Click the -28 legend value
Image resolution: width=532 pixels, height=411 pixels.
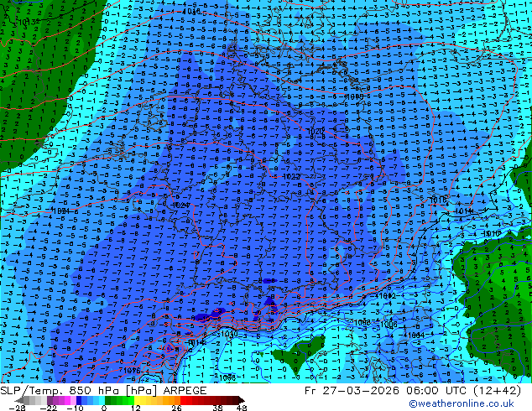click(17, 408)
